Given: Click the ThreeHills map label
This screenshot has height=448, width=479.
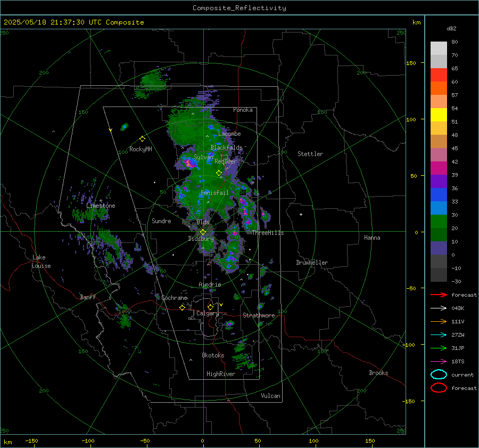Looking at the screenshot, I should tap(268, 233).
